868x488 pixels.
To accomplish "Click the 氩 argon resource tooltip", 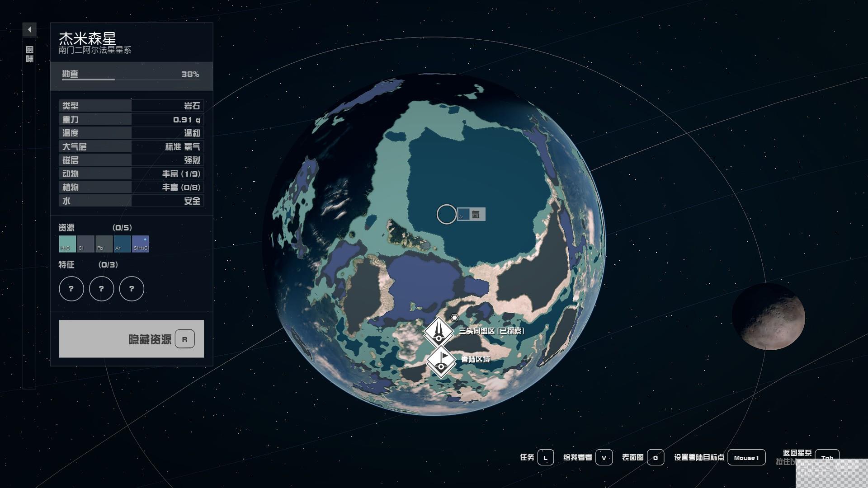I will point(472,214).
